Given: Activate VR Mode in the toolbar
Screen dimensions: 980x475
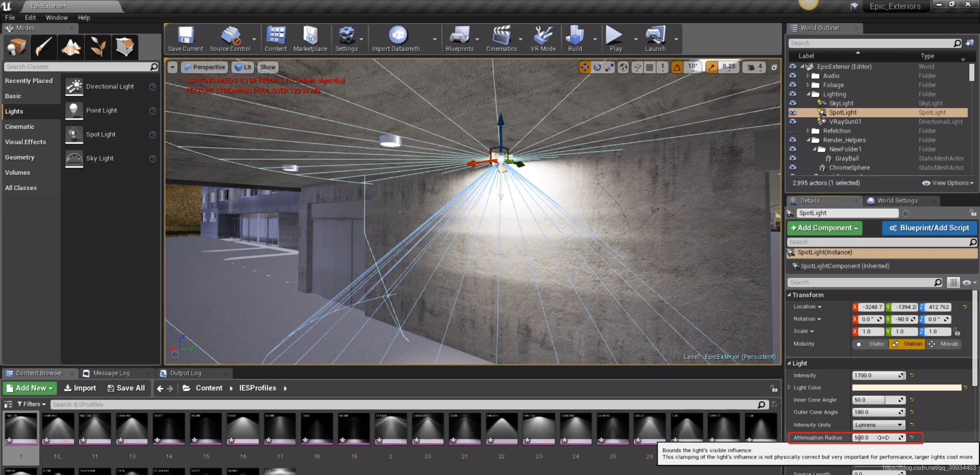Looking at the screenshot, I should pos(543,39).
